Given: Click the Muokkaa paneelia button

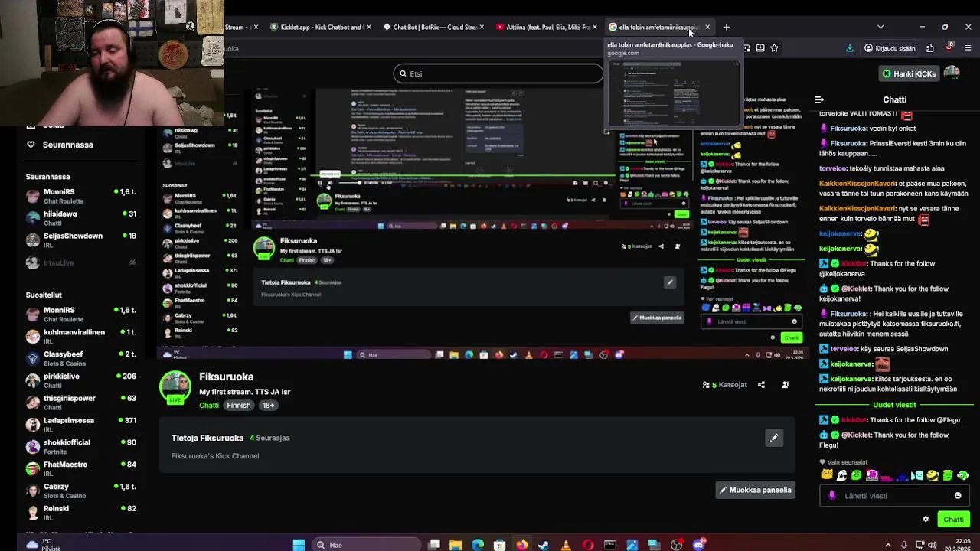Looking at the screenshot, I should [756, 490].
